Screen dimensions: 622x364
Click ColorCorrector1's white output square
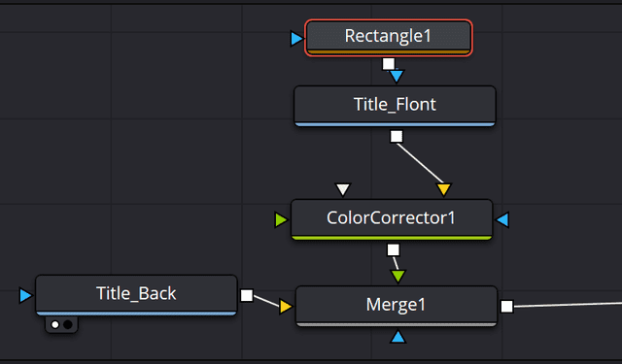[x=393, y=249]
